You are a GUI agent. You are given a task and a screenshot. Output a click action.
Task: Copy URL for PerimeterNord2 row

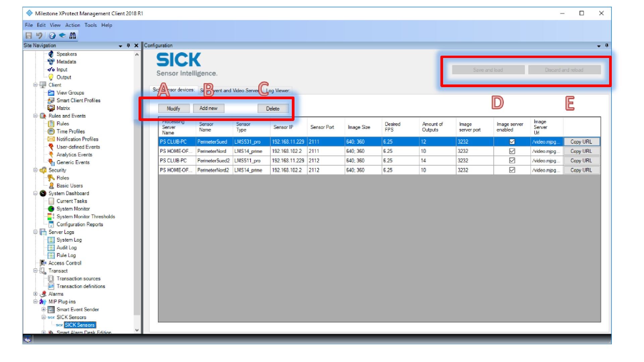581,170
